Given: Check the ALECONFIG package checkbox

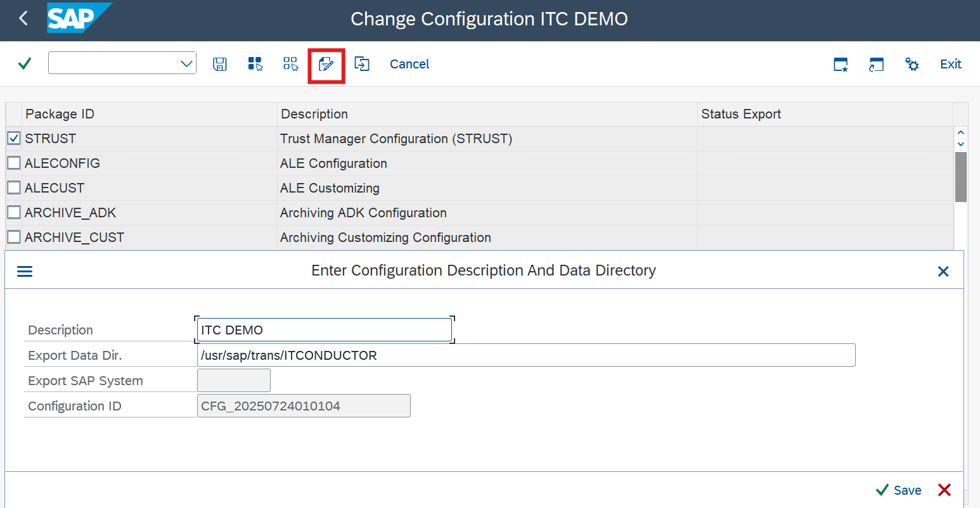Looking at the screenshot, I should pyautogui.click(x=13, y=163).
